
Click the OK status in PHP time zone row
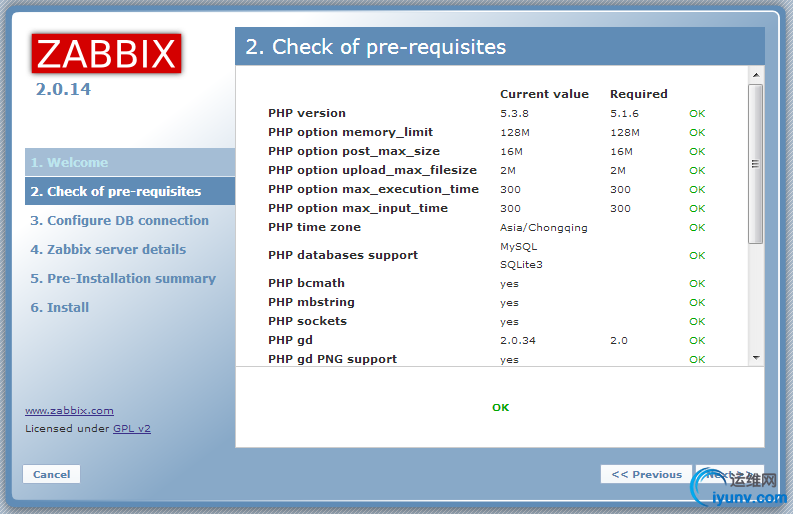(697, 228)
